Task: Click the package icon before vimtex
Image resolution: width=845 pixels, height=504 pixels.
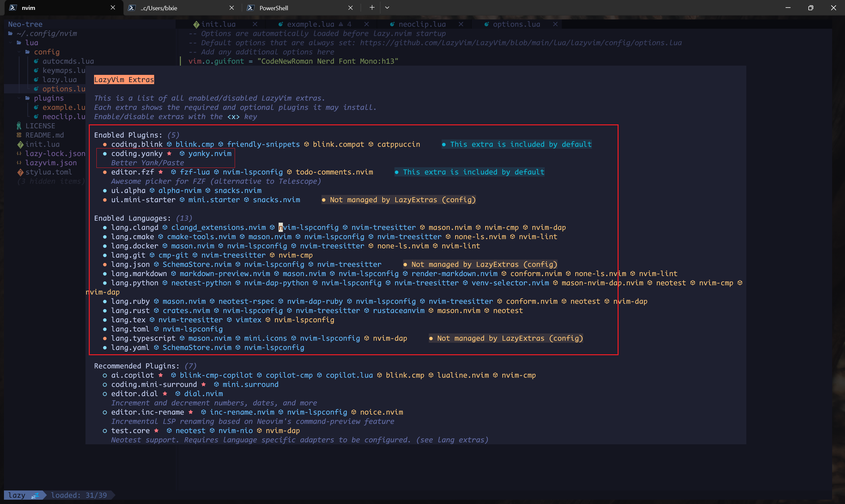Action: [x=229, y=320]
